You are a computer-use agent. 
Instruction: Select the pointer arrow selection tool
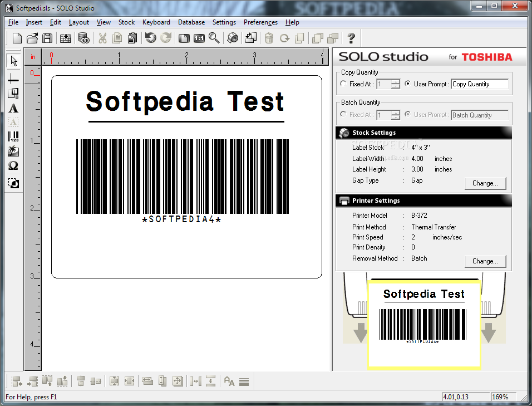pyautogui.click(x=13, y=61)
